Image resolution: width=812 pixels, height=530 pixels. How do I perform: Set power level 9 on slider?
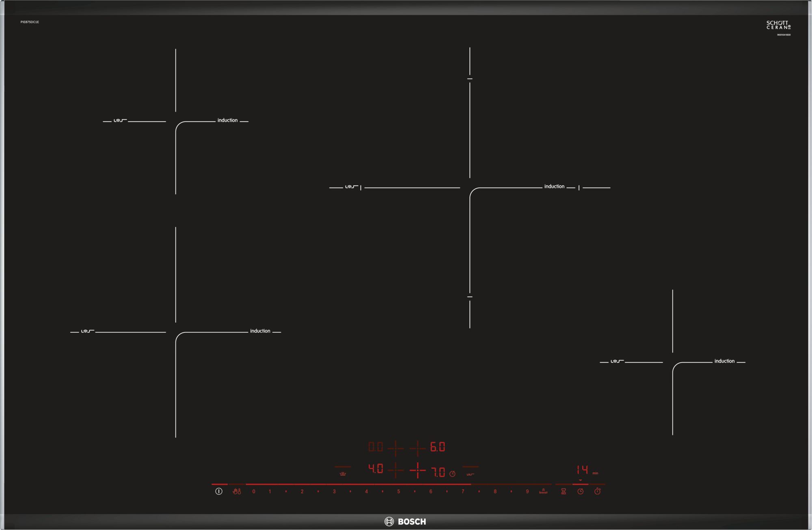click(x=527, y=491)
